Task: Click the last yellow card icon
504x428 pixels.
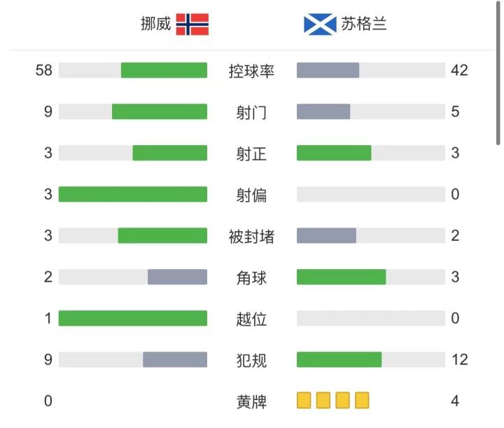Action: pos(362,401)
